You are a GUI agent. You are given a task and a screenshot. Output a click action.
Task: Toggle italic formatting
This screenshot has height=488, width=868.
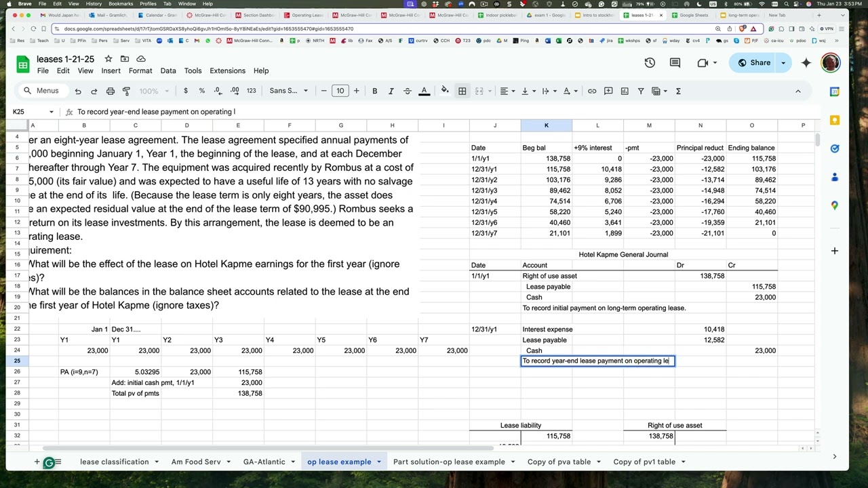tap(391, 91)
